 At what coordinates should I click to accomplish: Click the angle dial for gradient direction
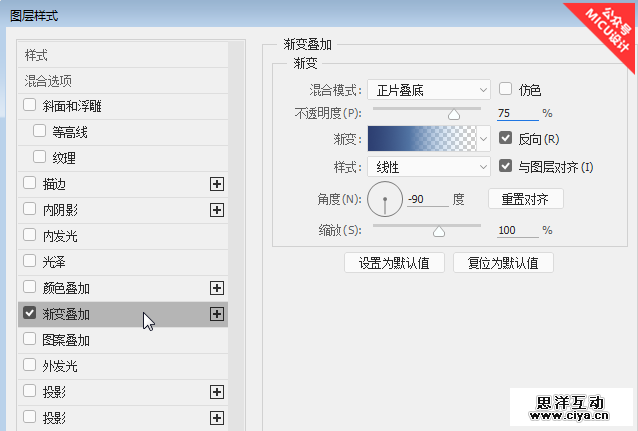(x=384, y=200)
